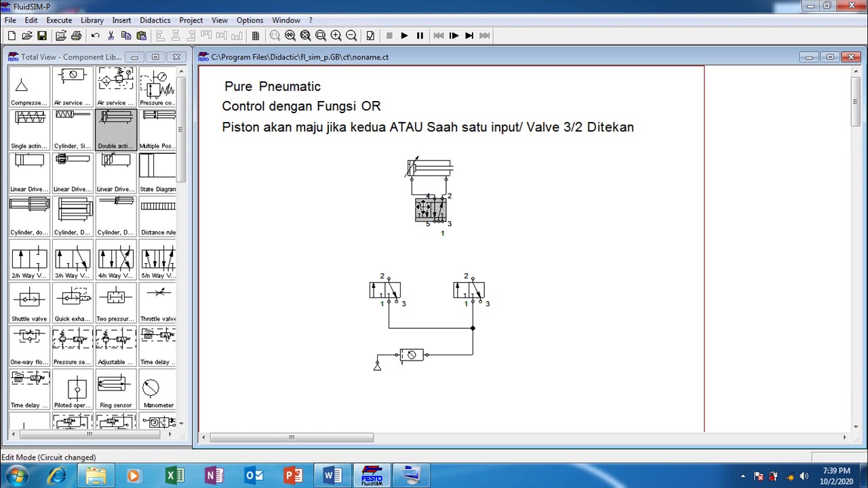The height and width of the screenshot is (488, 868).
Task: Open the Windows Start menu
Action: (x=16, y=476)
